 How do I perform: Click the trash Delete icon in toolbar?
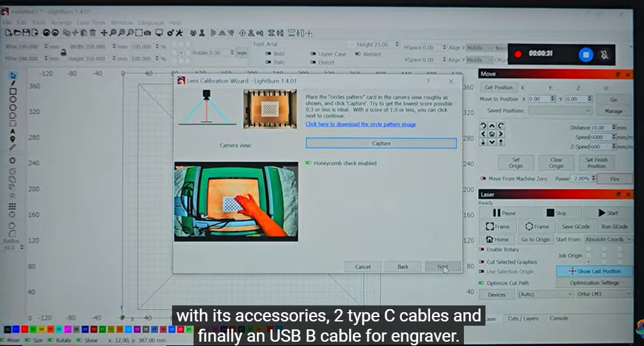pyautogui.click(x=92, y=33)
